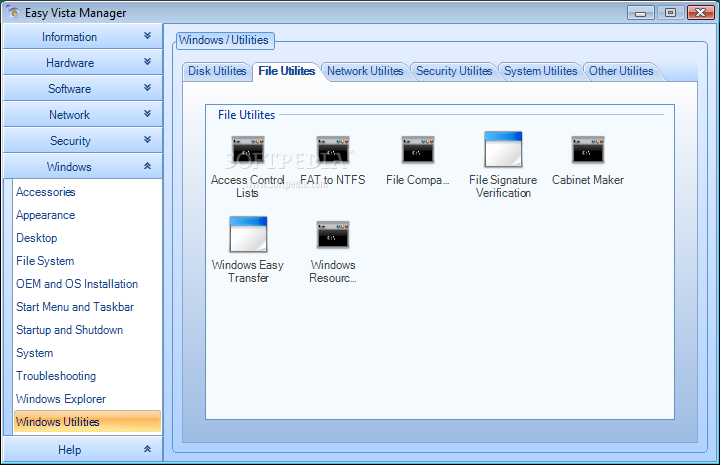
Task: Open the Software sidebar panel header
Action: [83, 88]
